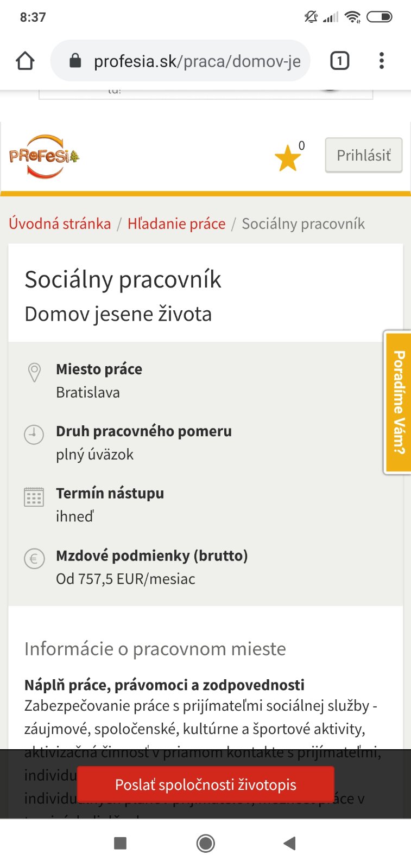The width and height of the screenshot is (411, 868).
Task: Tap the browser home icon
Action: coord(25,61)
